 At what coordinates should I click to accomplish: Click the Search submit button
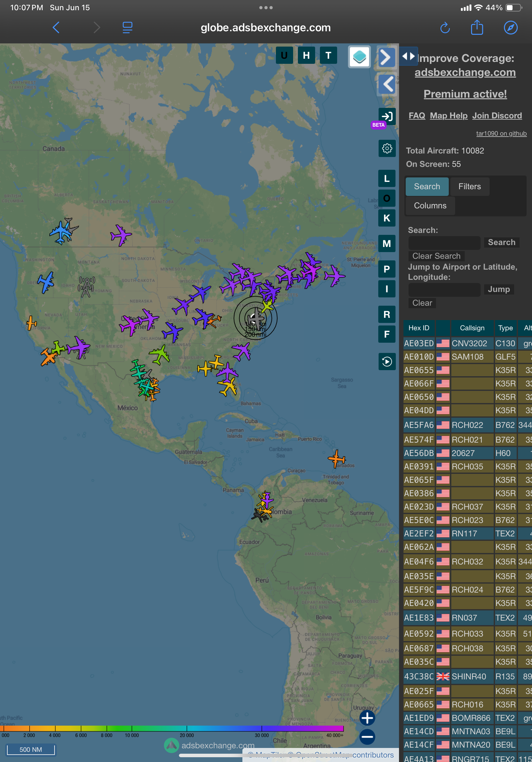(x=501, y=242)
